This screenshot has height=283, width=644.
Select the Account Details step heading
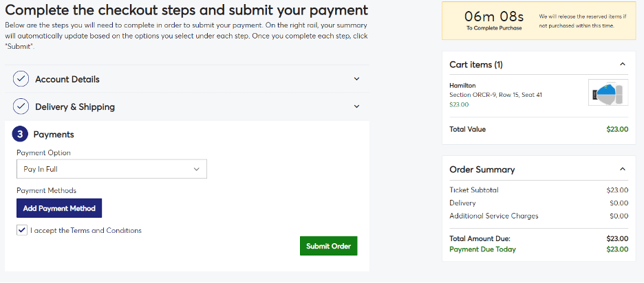(x=67, y=80)
